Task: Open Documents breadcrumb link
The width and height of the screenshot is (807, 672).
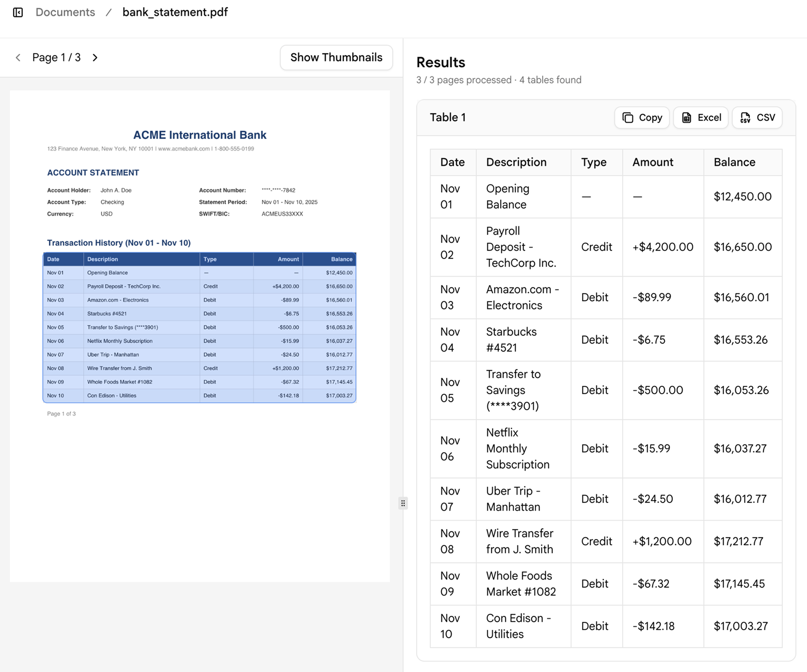Action: coord(65,12)
